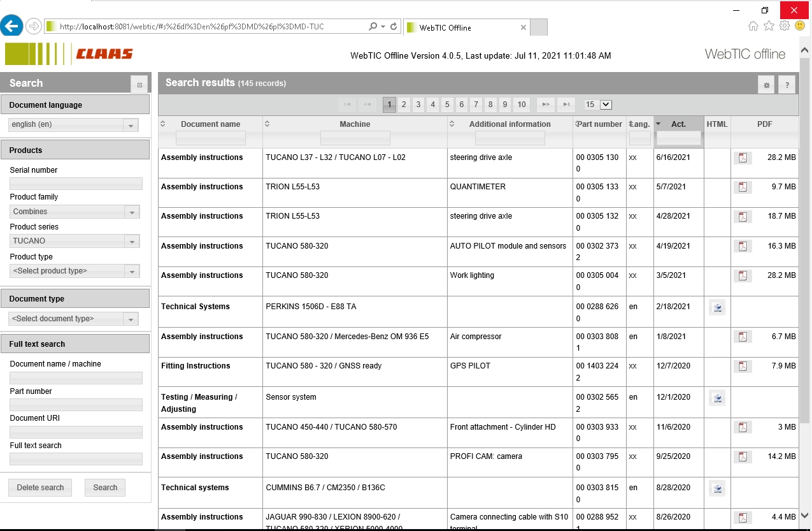Open Select product type dropdown
This screenshot has height=531, width=812.
point(75,271)
